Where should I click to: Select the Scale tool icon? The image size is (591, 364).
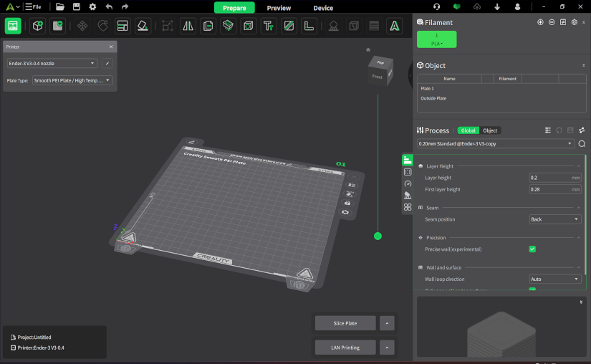coord(168,26)
